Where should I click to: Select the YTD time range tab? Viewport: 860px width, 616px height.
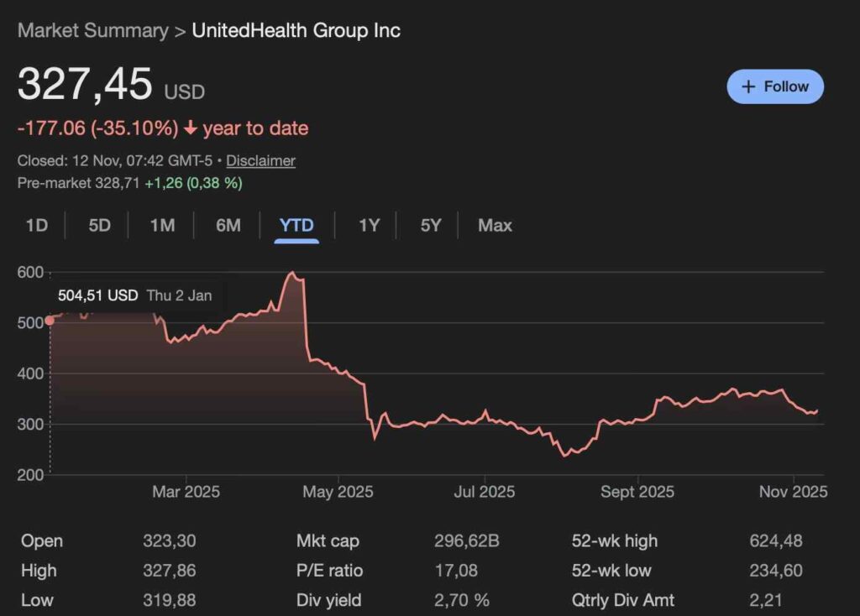296,225
